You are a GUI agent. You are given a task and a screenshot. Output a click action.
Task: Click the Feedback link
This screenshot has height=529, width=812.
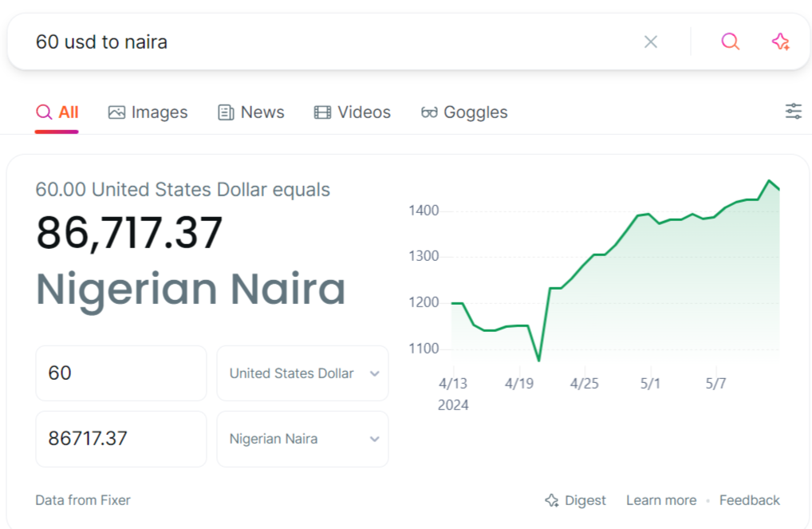(x=749, y=500)
